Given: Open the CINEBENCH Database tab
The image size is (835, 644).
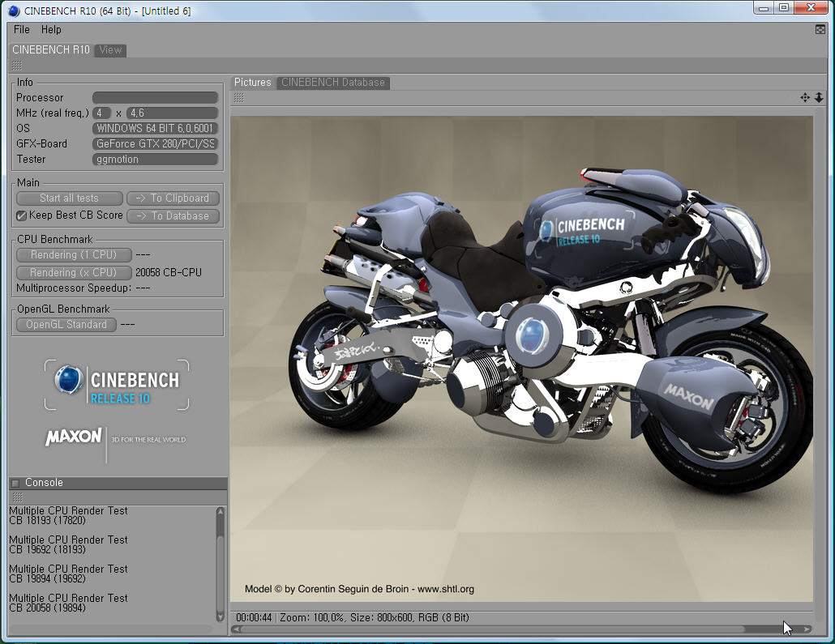Looking at the screenshot, I should pyautogui.click(x=333, y=83).
